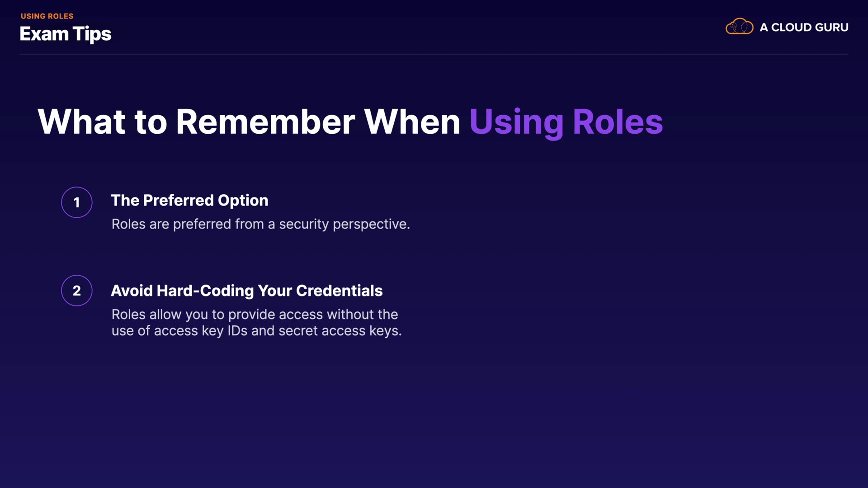
Task: Click the word "perspective" in the first tip
Action: (371, 225)
